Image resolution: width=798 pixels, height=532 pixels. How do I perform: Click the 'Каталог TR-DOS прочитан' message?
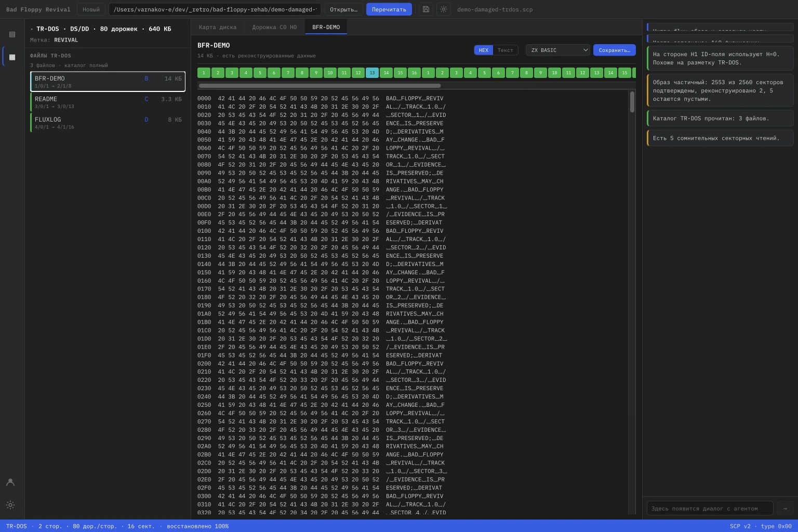tap(720, 118)
